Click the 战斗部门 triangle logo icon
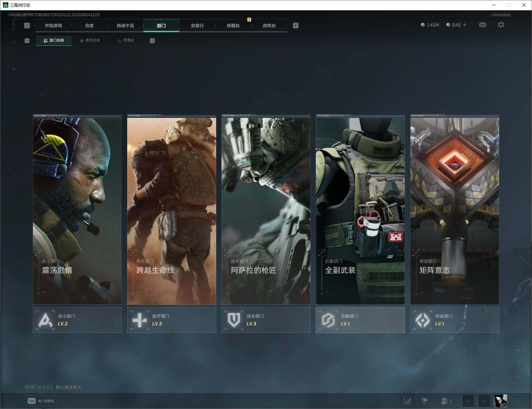This screenshot has width=532, height=409. 45,320
